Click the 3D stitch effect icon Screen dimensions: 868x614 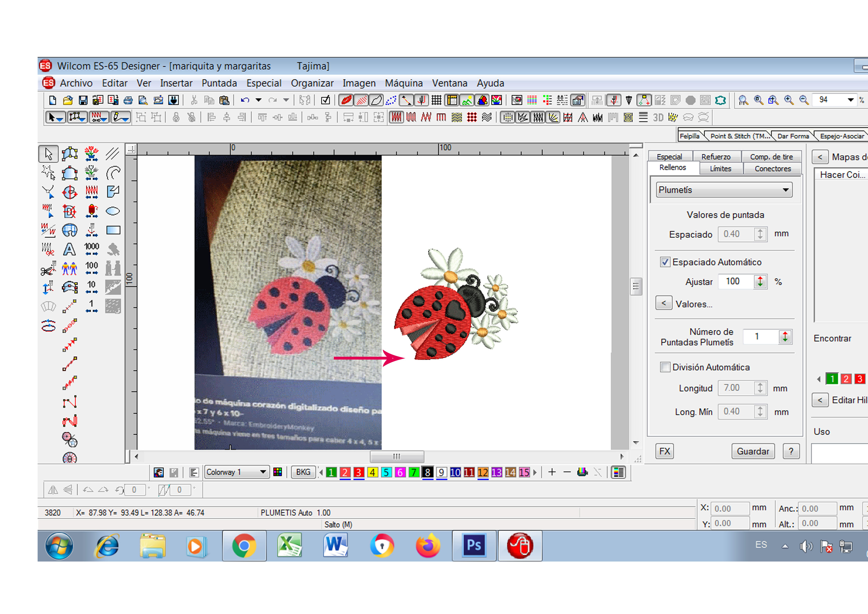(x=658, y=118)
